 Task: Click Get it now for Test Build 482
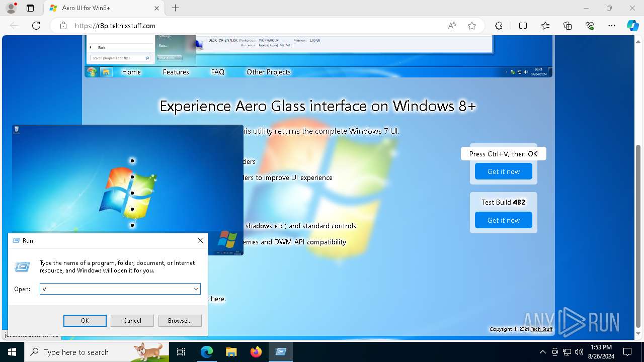[504, 220]
